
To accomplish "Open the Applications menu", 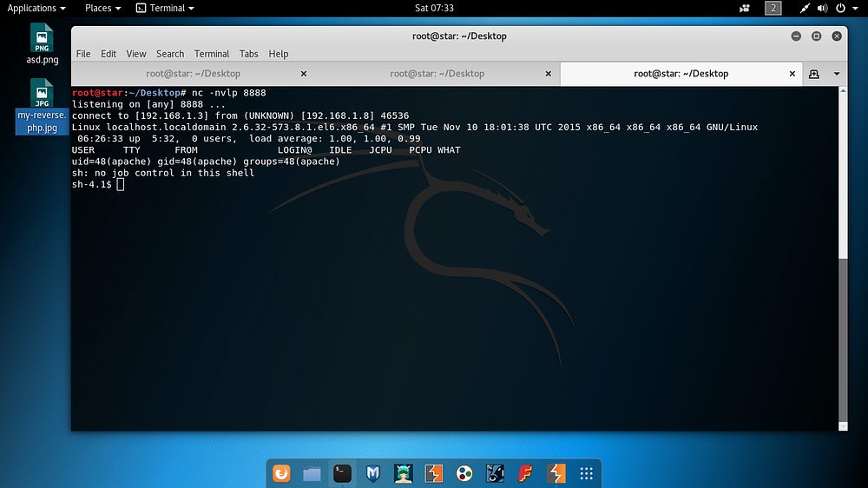I will pyautogui.click(x=36, y=8).
